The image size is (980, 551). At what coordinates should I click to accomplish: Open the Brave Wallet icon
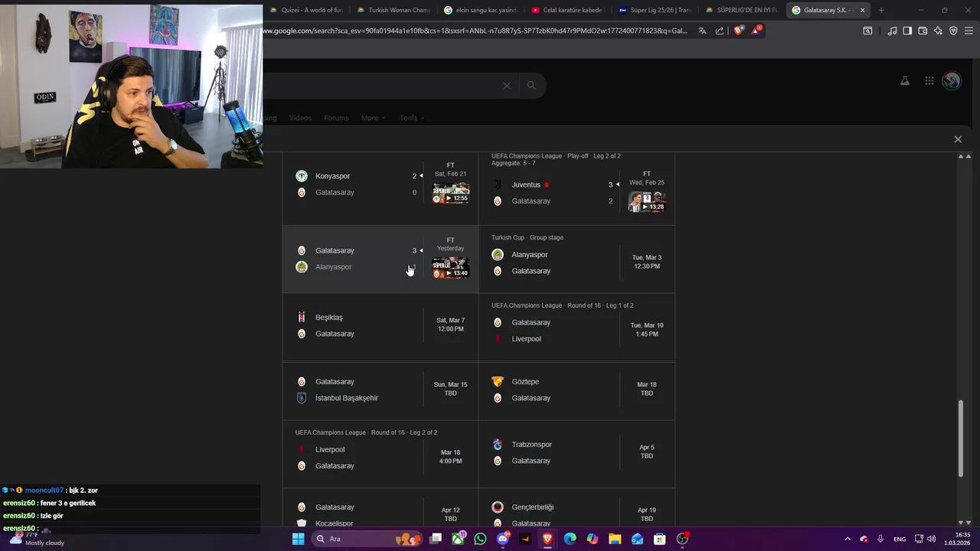(923, 31)
